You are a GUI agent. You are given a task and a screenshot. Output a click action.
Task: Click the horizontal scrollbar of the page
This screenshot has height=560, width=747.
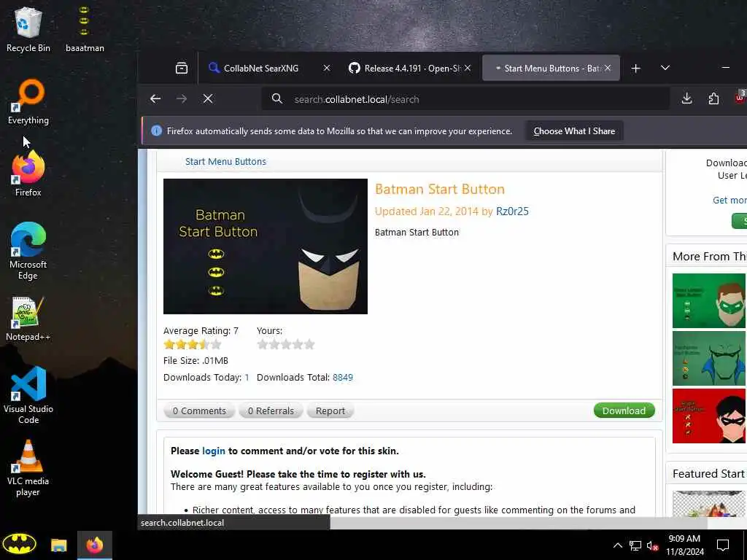[519, 522]
